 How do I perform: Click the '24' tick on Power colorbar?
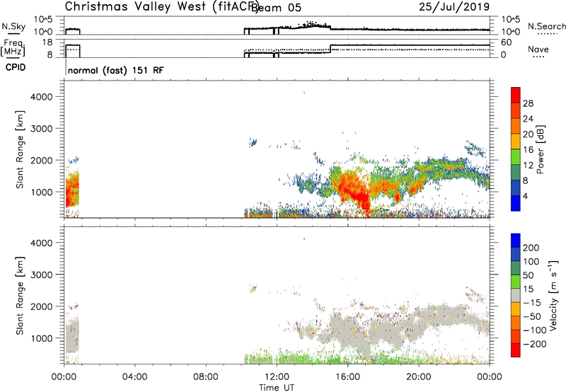coord(528,119)
